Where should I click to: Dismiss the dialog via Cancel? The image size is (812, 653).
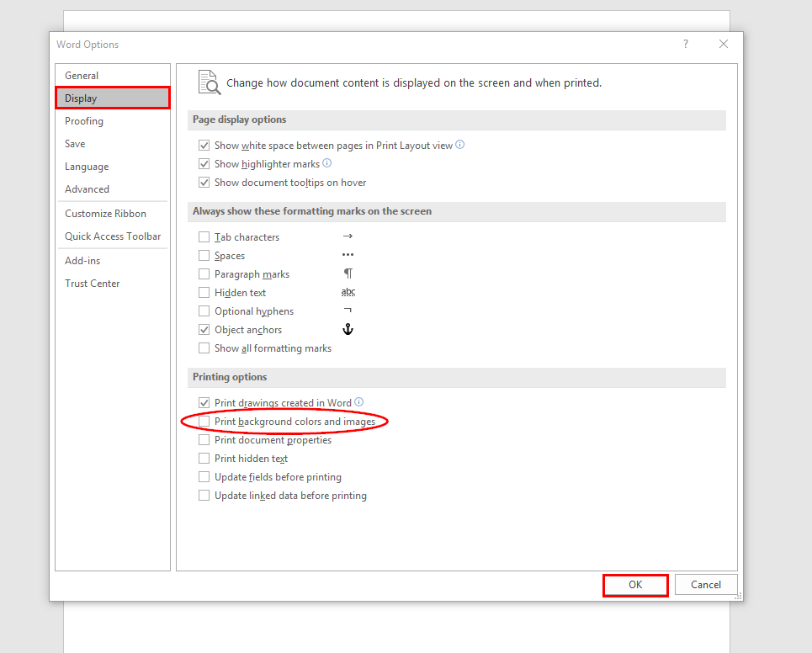click(x=706, y=584)
